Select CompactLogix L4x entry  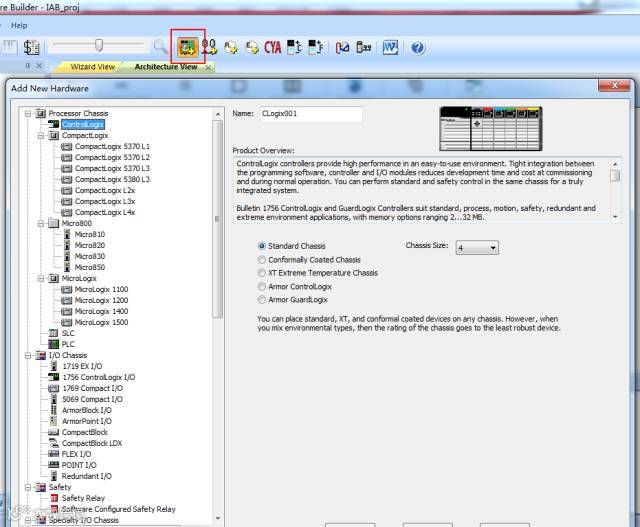pyautogui.click(x=105, y=213)
